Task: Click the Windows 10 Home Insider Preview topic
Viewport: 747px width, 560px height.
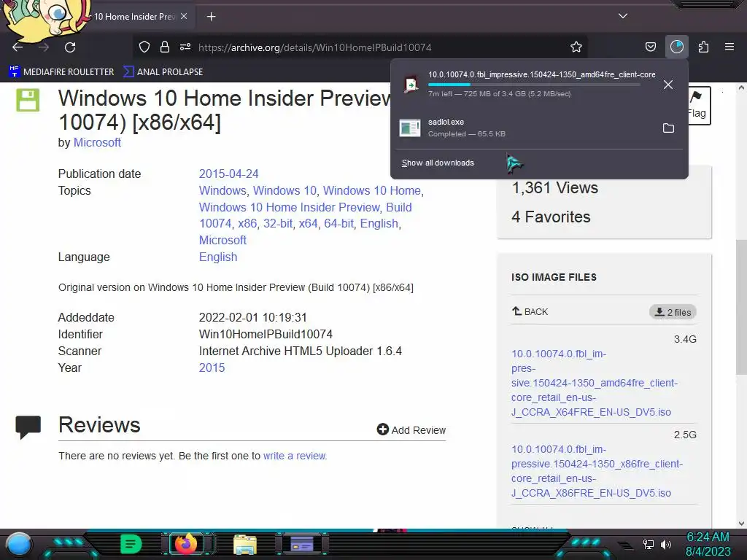Action: 289,207
